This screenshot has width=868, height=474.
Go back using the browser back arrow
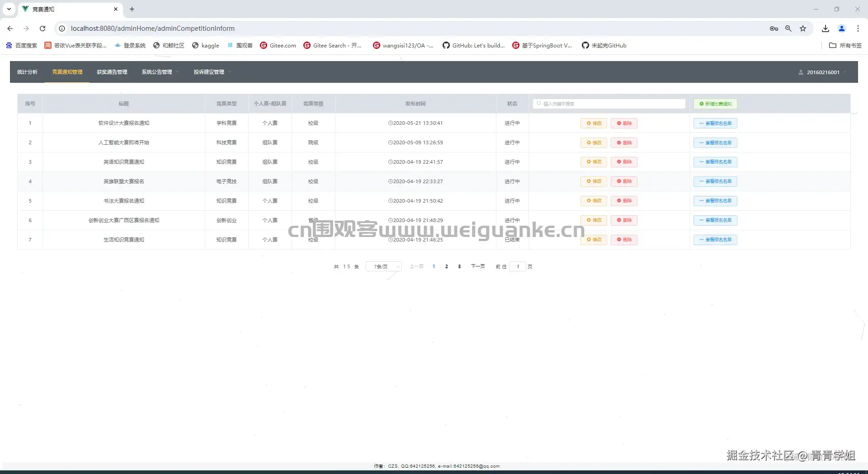click(x=10, y=28)
